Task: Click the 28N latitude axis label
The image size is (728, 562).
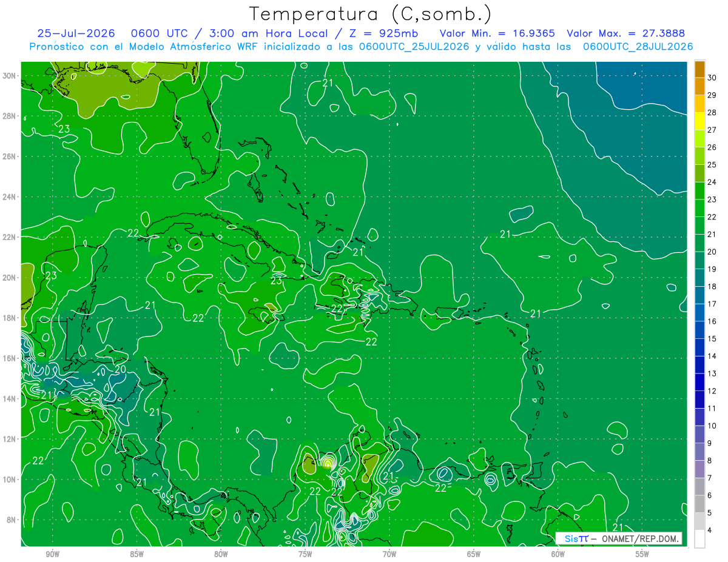Action: click(x=10, y=116)
